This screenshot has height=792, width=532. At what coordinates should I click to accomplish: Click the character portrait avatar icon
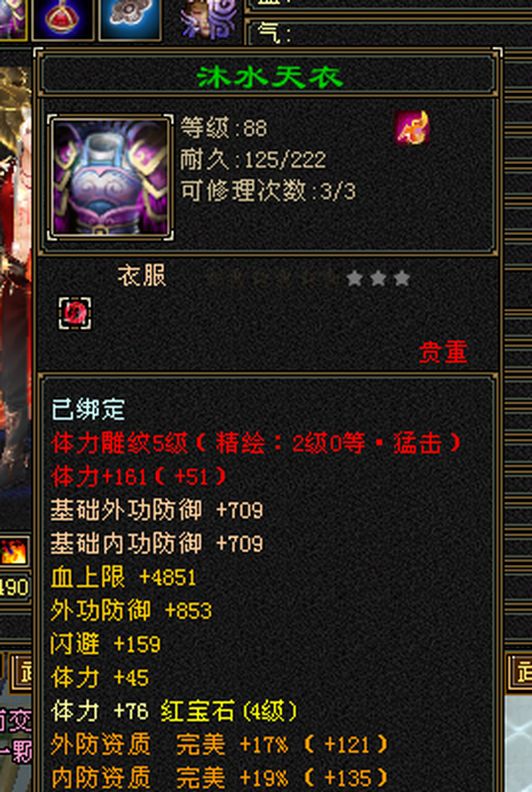coord(209,20)
